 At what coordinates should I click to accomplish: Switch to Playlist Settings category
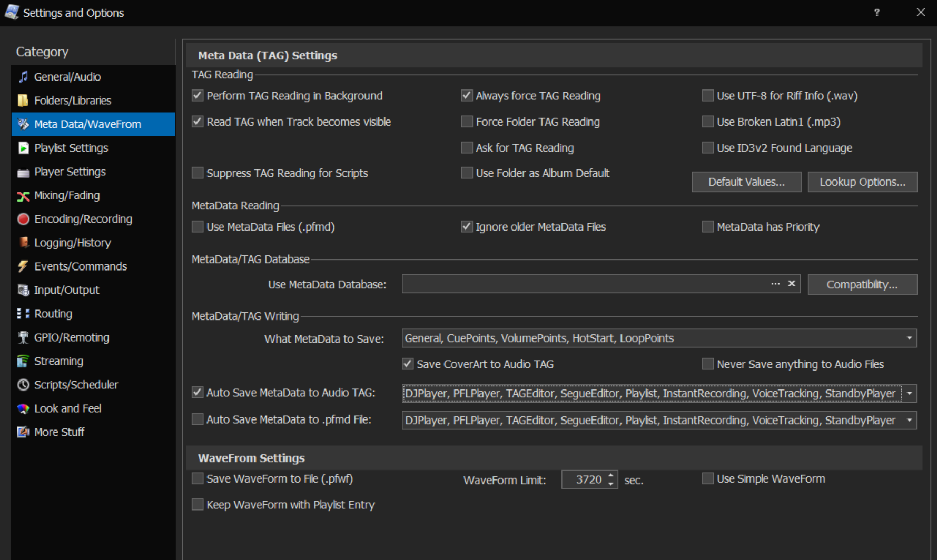click(71, 148)
